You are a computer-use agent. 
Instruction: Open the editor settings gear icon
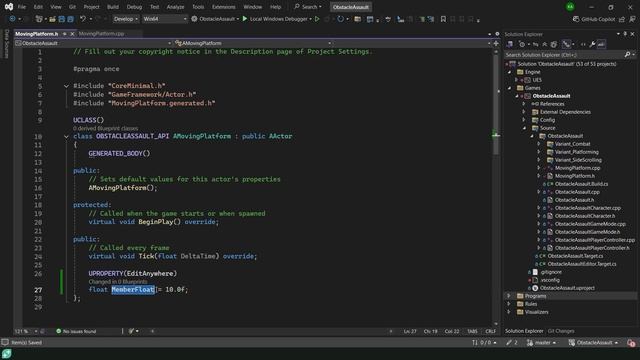497,34
